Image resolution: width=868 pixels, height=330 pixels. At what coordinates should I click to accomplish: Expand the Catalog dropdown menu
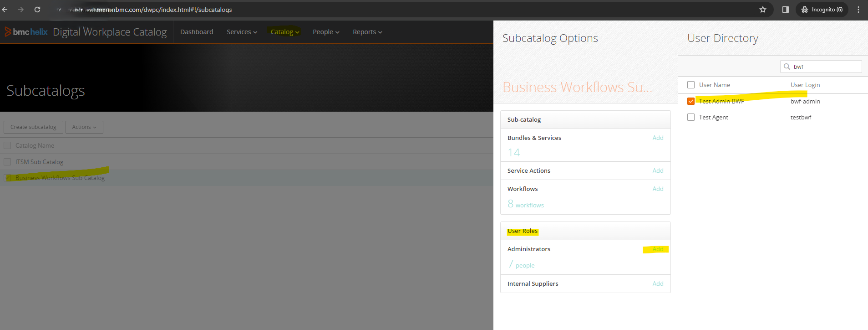(285, 32)
